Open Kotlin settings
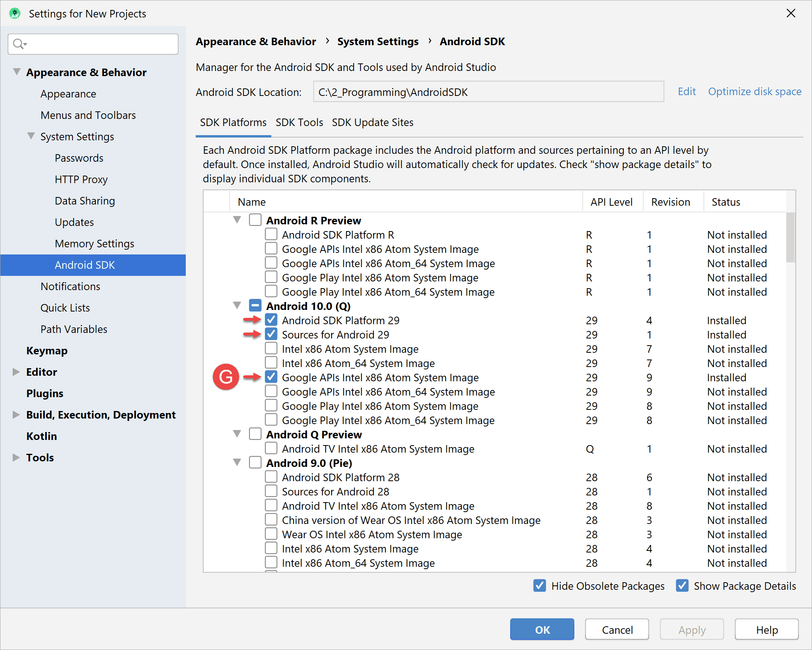The height and width of the screenshot is (650, 812). point(42,436)
